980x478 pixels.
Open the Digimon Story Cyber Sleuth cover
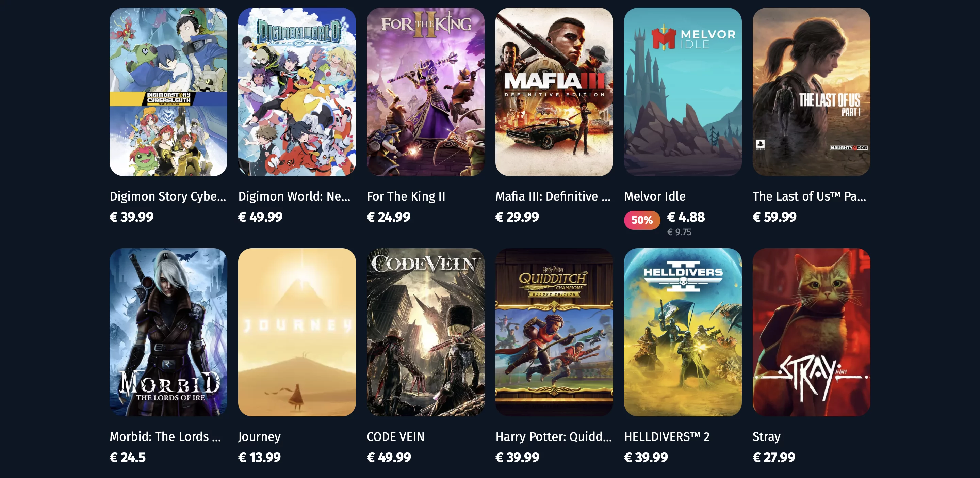tap(168, 92)
